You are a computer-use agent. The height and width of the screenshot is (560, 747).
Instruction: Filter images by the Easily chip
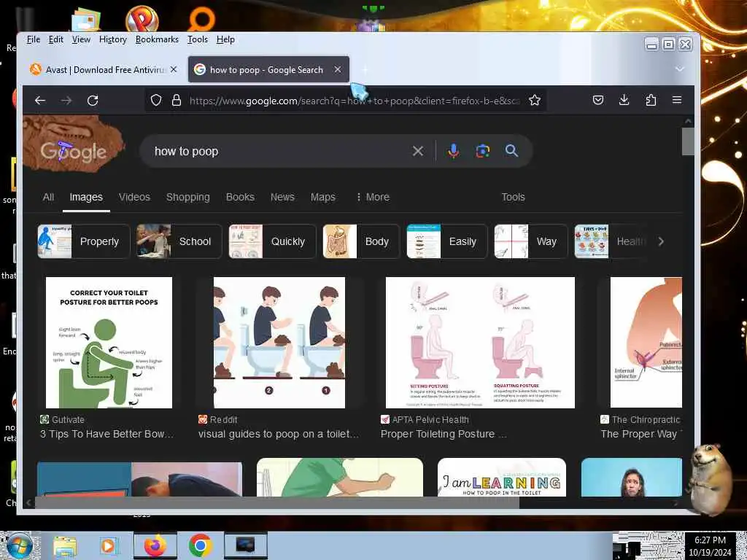446,241
